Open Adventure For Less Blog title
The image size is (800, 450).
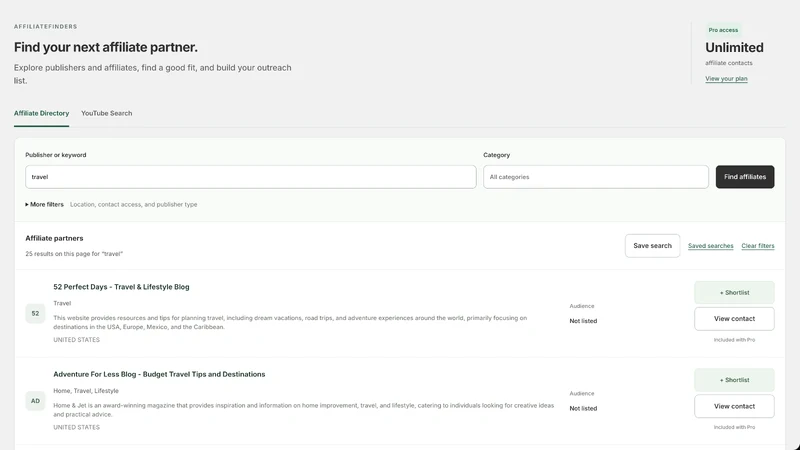(x=159, y=374)
